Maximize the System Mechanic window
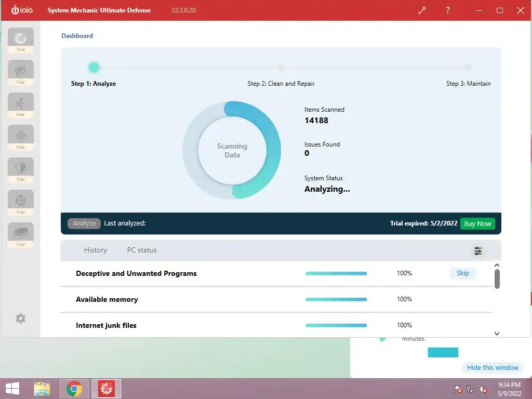The width and height of the screenshot is (532, 399). point(499,10)
